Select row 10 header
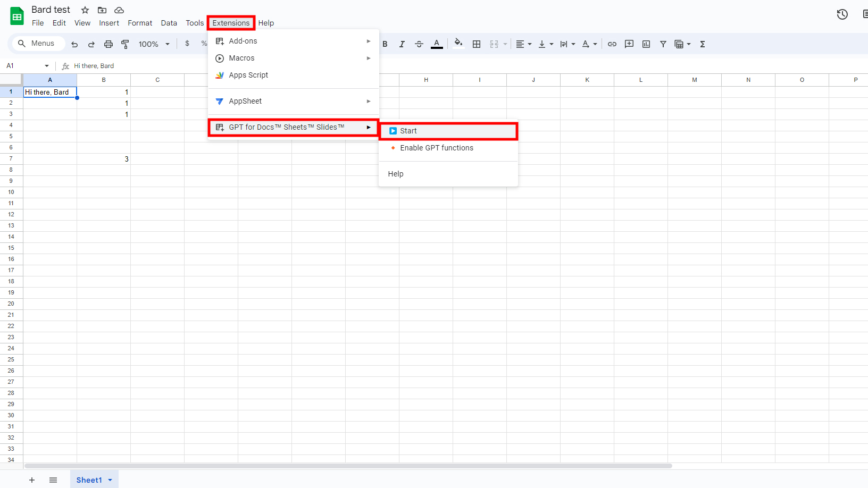Viewport: 868px width, 488px height. point(11,192)
